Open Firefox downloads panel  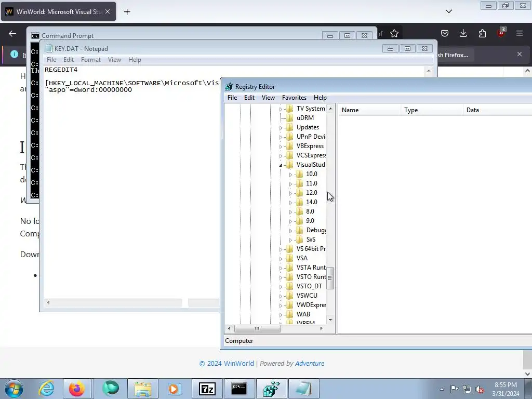463,33
